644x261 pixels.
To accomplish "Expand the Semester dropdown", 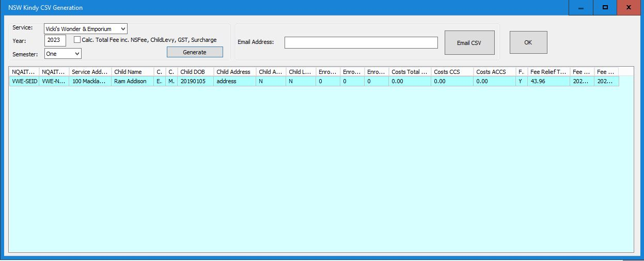I will pyautogui.click(x=77, y=54).
